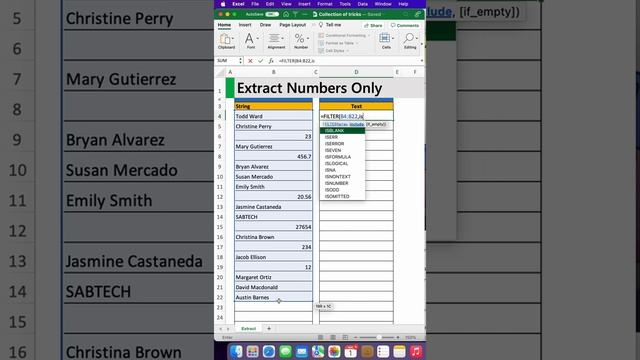Open the Cells group icon
The width and height of the screenshot is (640, 360).
point(385,39)
